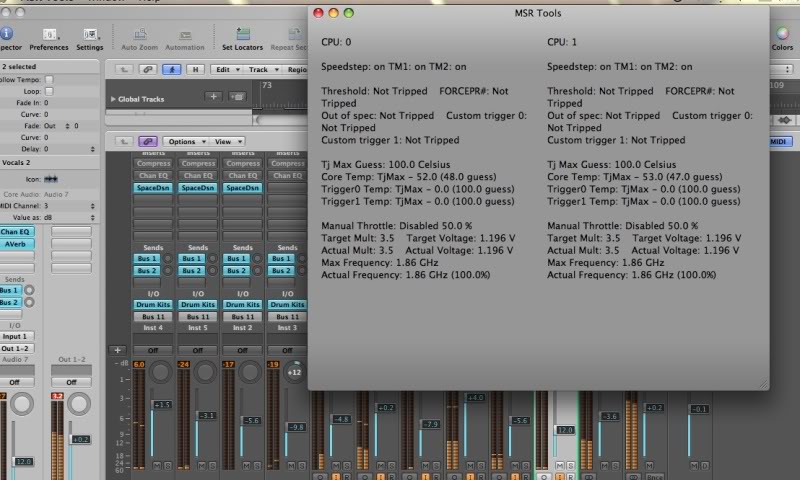Image resolution: width=800 pixels, height=480 pixels.
Task: Click the SpaceDsn insert on Inst 4
Action: (x=152, y=188)
